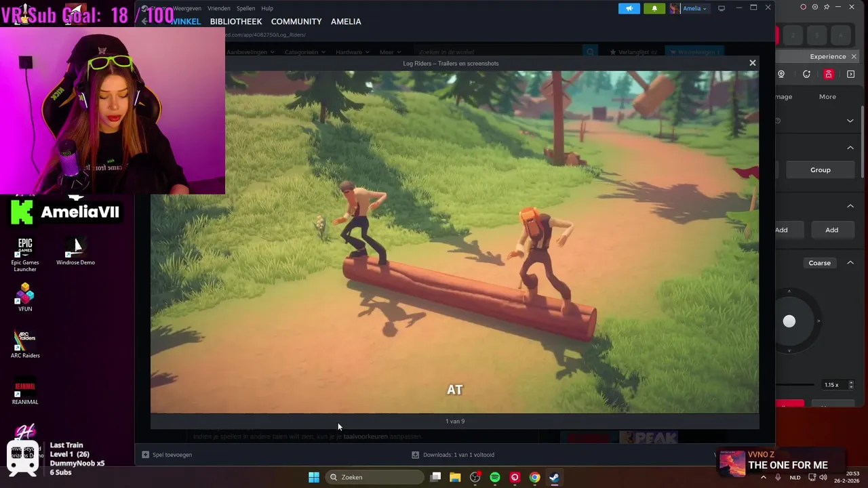Click the store search magnifier button

(591, 52)
